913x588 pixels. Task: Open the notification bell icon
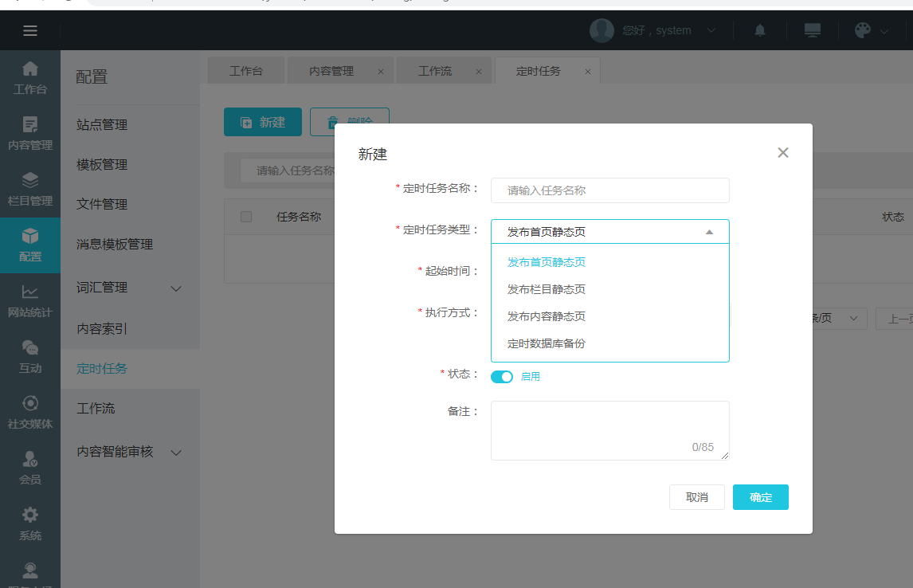pos(760,30)
